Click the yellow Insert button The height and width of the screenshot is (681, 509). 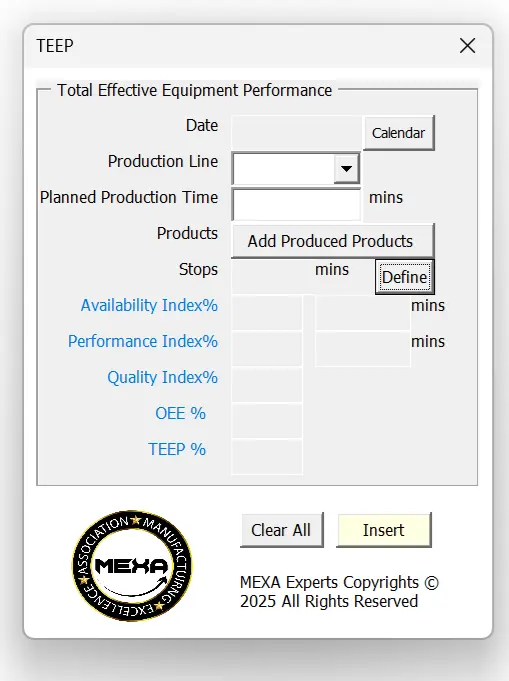[x=384, y=530]
